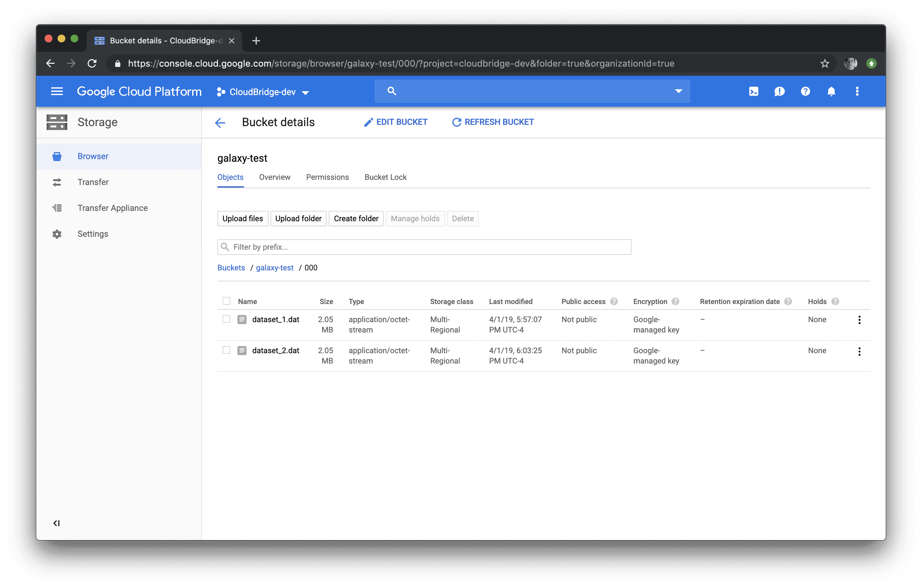The height and width of the screenshot is (588, 922).
Task: Click the send feedback icon
Action: 779,92
